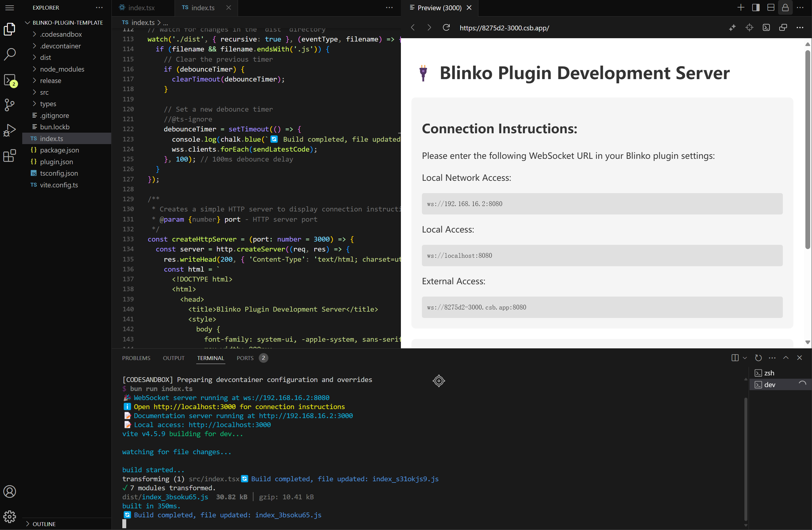Switch to the PORTS panel tab
812x530 pixels.
[252, 358]
